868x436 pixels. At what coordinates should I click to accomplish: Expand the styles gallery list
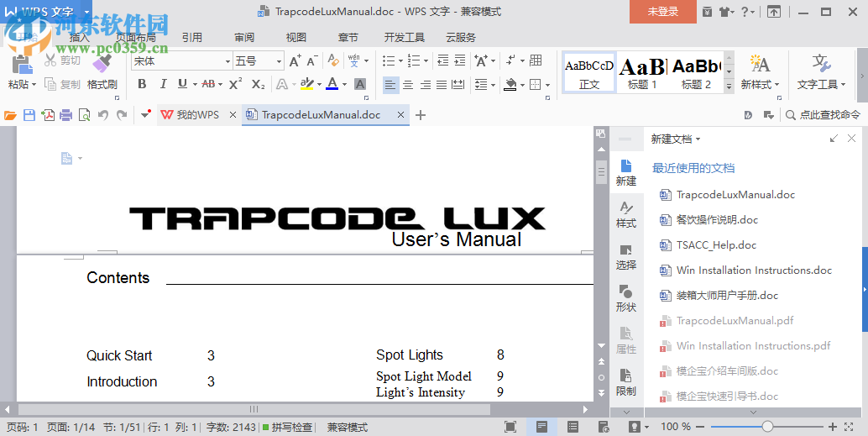pos(729,86)
